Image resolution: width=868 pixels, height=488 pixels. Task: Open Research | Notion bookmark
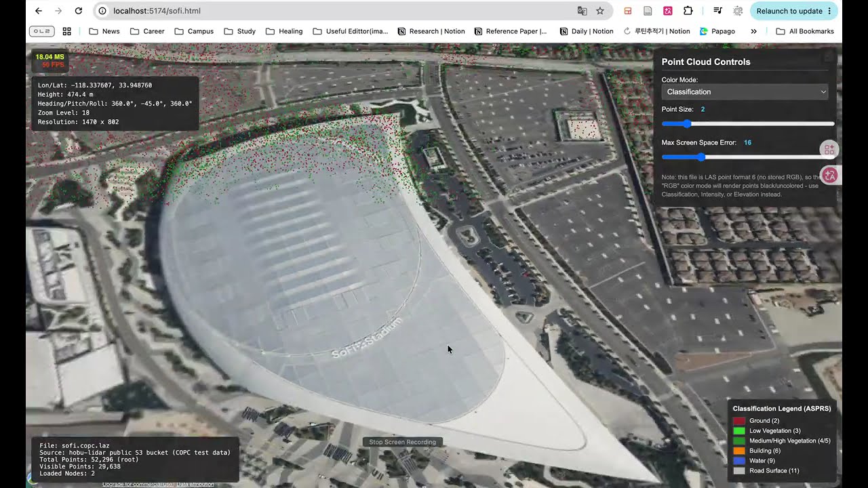point(431,31)
